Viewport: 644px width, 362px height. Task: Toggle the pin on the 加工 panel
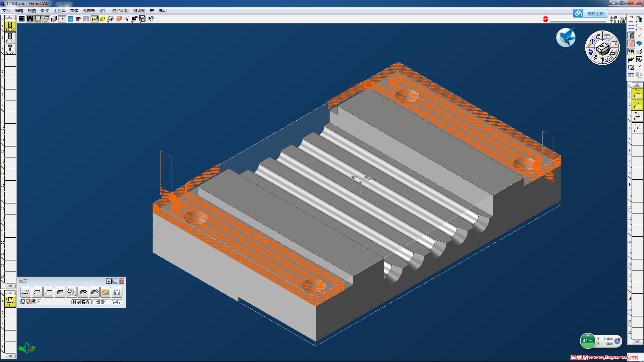pos(109,281)
